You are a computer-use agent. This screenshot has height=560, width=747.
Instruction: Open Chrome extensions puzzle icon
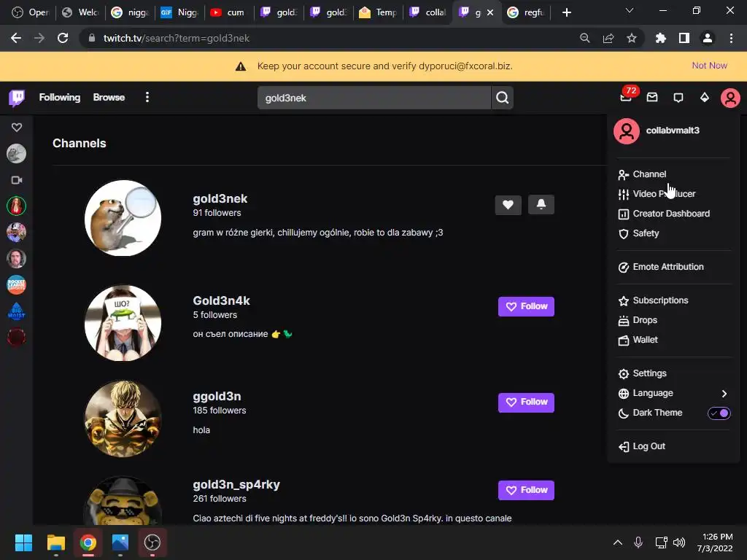coord(660,38)
